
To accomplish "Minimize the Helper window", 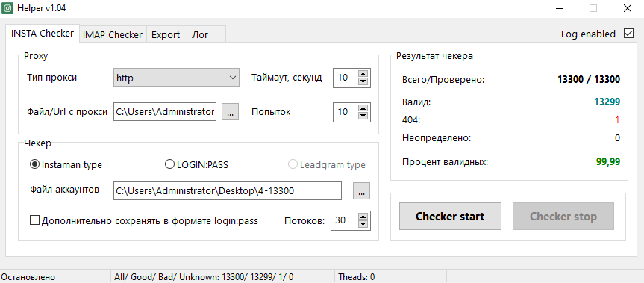I will tap(560, 8).
